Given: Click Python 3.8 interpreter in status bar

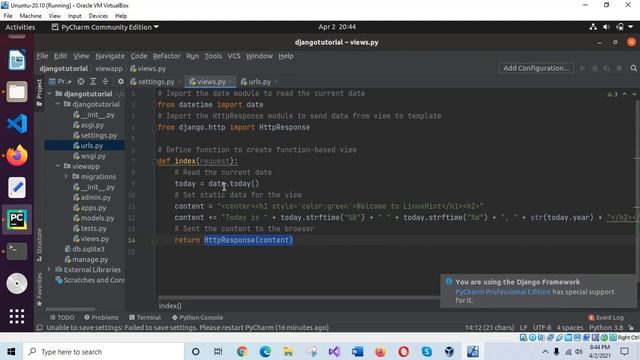Looking at the screenshot, I should [x=606, y=327].
